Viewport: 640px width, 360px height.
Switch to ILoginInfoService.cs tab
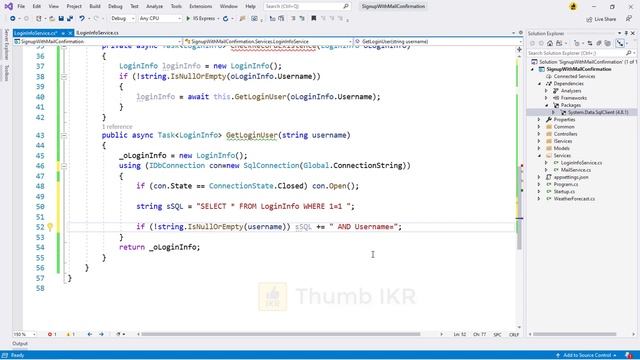[98, 33]
